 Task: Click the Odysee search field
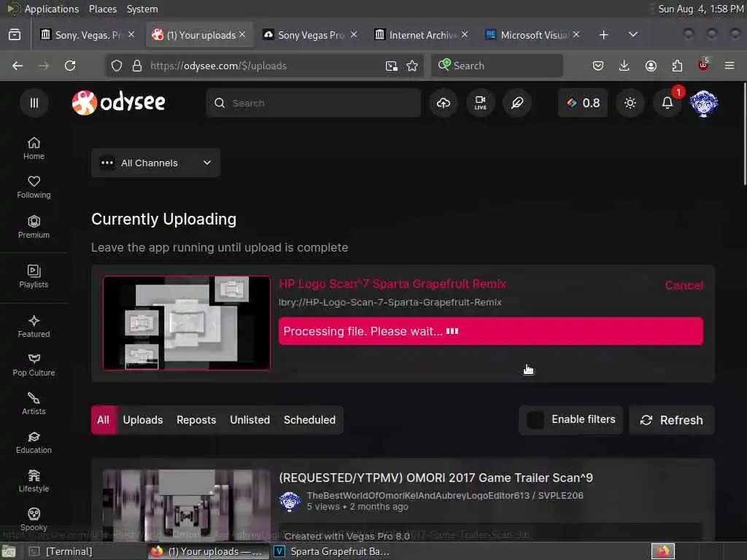tap(314, 103)
